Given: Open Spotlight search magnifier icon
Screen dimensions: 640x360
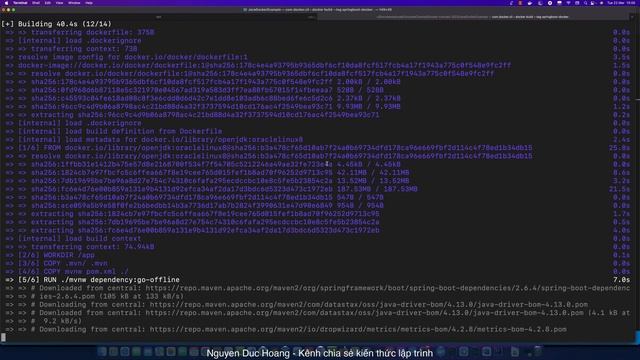Looking at the screenshot, I should tap(585, 3).
